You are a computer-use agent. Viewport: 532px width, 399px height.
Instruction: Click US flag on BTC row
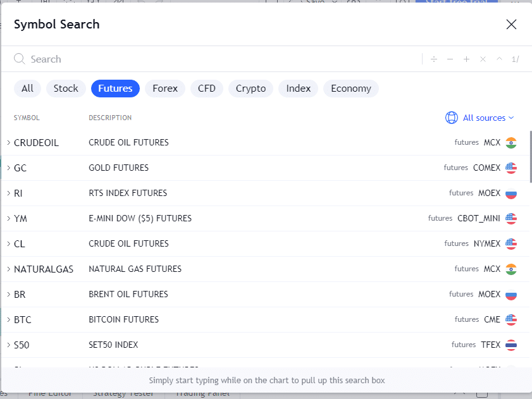(511, 319)
